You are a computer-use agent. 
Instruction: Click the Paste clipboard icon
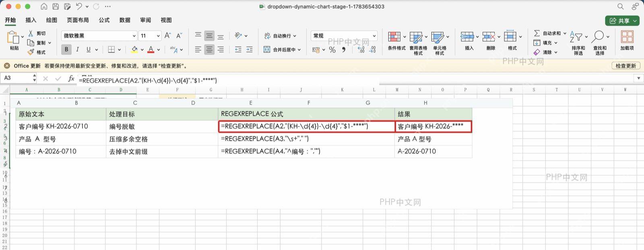point(13,37)
